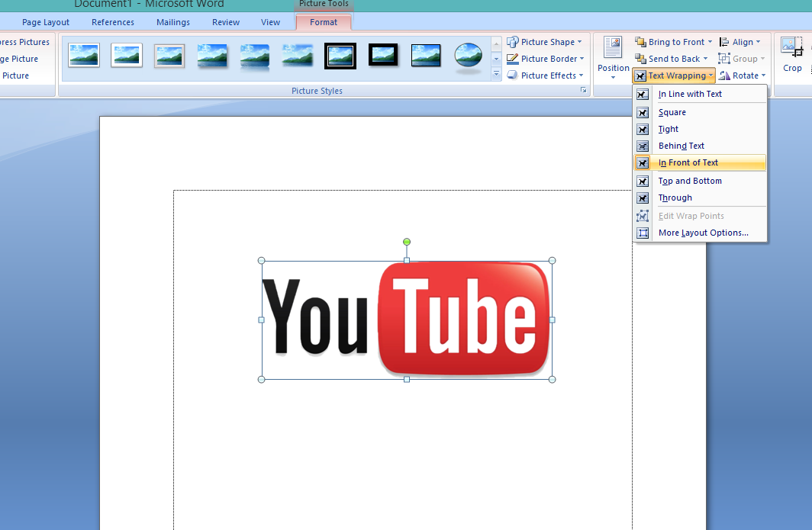Open the Send to Back dropdown arrow
812x530 pixels.
705,59
